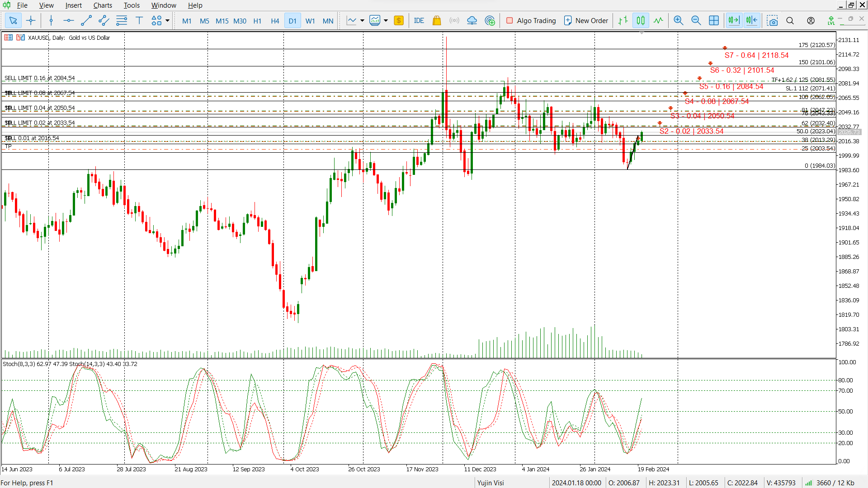Open the indicators list icon
This screenshot has width=868, height=488.
click(x=375, y=20)
